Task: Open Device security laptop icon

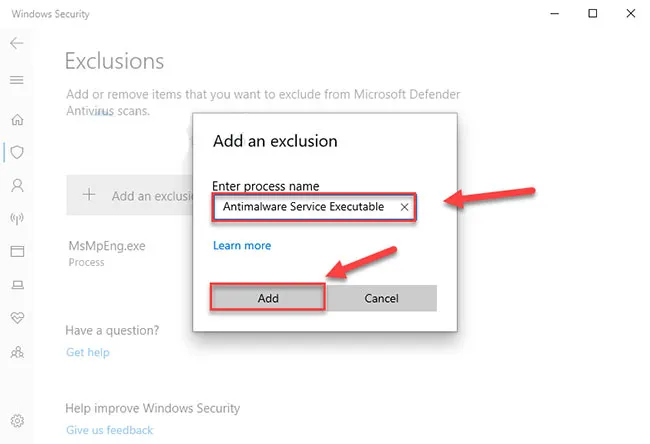Action: pyautogui.click(x=16, y=285)
